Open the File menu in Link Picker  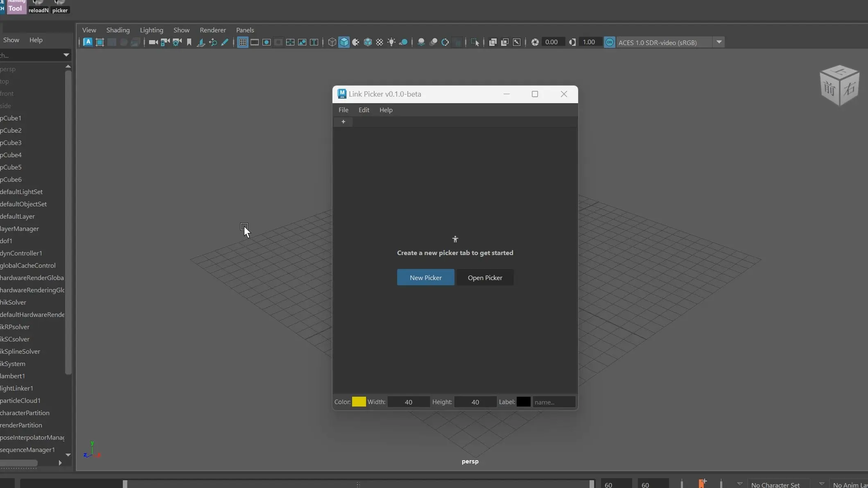pyautogui.click(x=343, y=110)
